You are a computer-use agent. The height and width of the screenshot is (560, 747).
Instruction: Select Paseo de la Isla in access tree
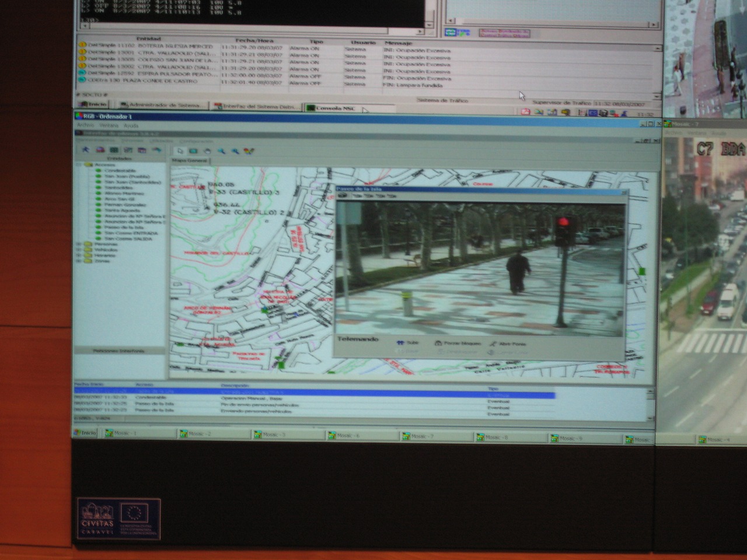coord(123,228)
